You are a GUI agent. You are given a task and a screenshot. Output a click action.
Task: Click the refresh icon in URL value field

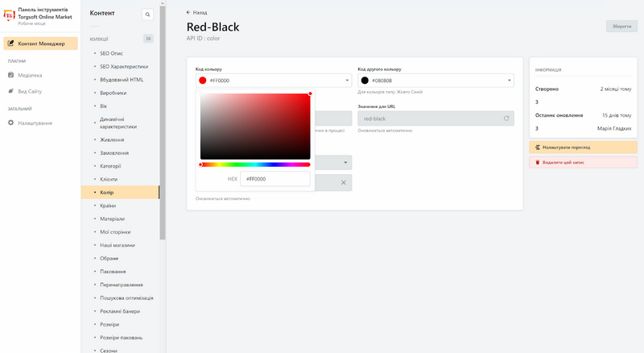coord(506,118)
